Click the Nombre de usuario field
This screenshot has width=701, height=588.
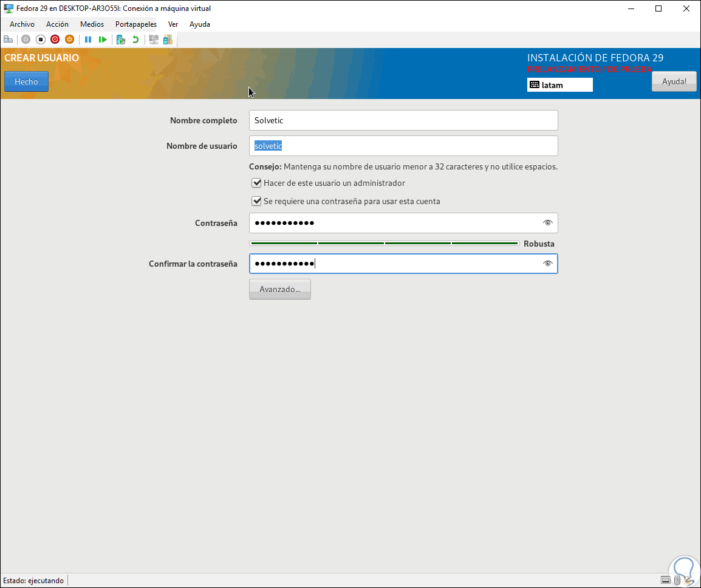[403, 146]
